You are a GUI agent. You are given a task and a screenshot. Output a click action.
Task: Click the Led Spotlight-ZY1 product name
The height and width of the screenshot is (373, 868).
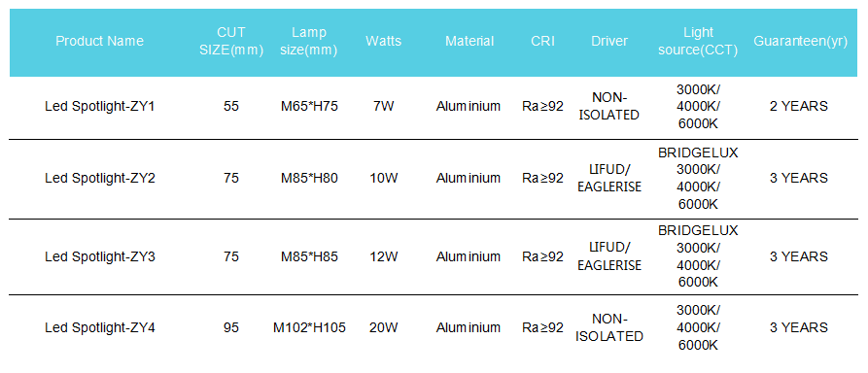pos(100,106)
